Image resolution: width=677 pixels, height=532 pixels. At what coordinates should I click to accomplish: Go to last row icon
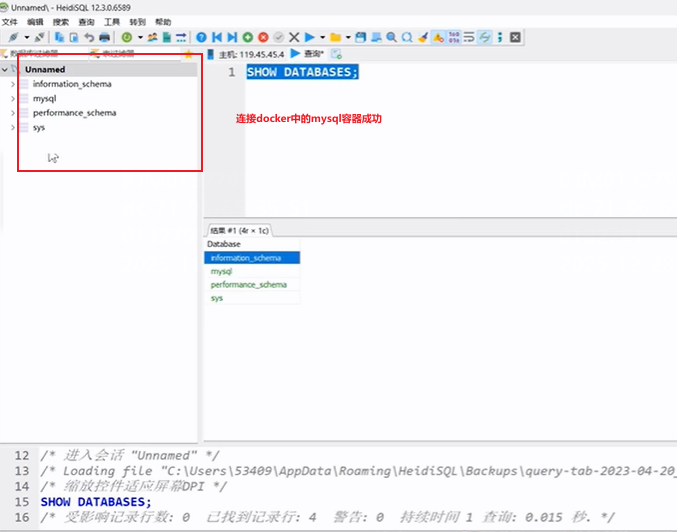pos(232,38)
